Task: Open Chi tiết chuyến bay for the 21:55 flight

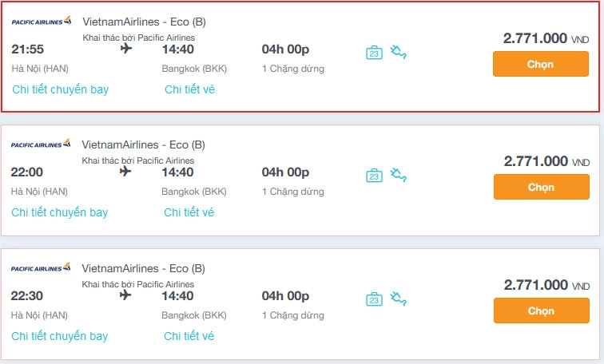Action: (61, 89)
